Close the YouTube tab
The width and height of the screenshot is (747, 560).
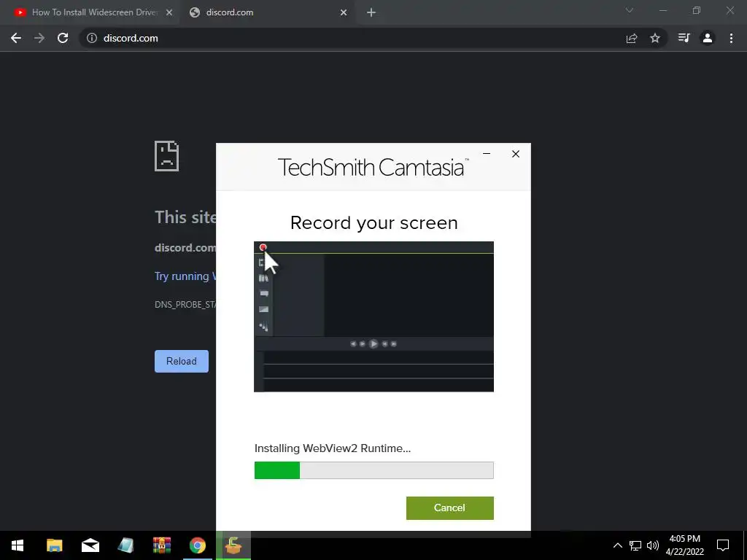click(169, 12)
